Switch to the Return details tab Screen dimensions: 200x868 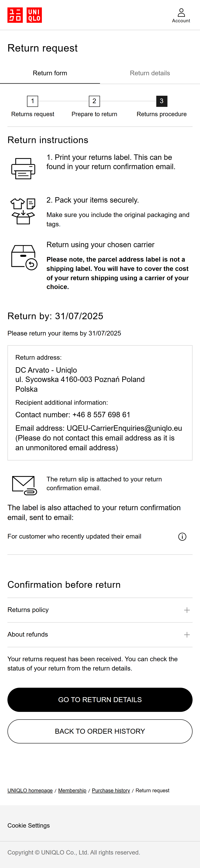point(150,73)
